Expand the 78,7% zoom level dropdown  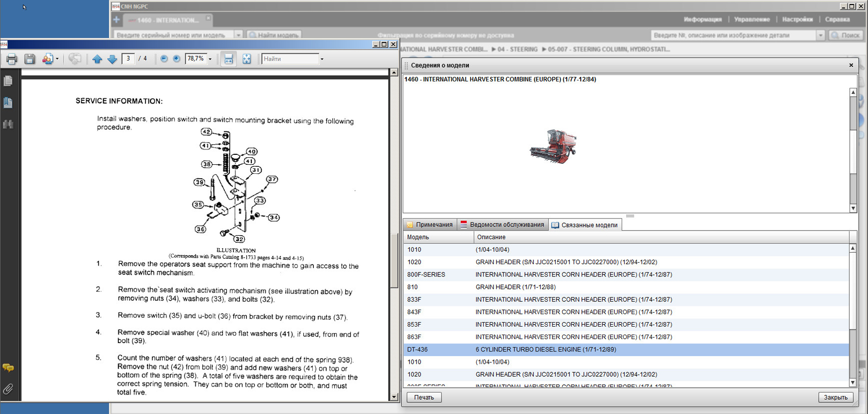click(210, 59)
